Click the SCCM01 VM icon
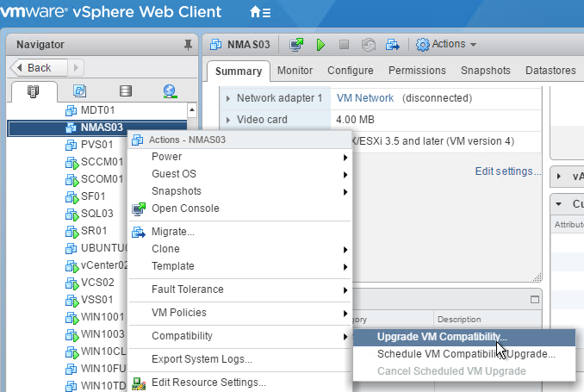This screenshot has width=584, height=392. coord(71,163)
